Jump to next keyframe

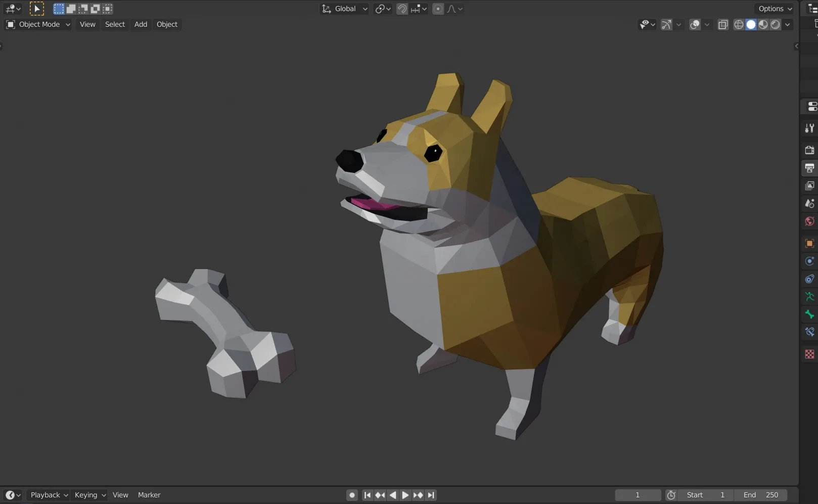(418, 495)
